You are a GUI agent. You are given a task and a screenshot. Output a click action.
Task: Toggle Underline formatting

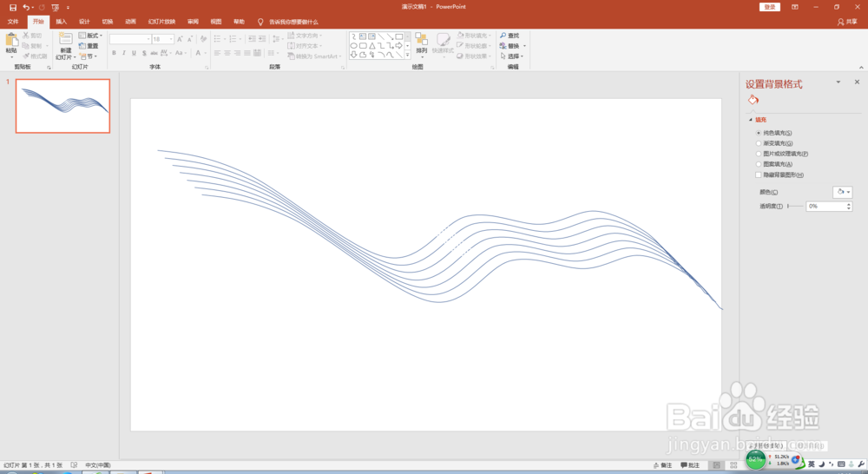click(134, 53)
